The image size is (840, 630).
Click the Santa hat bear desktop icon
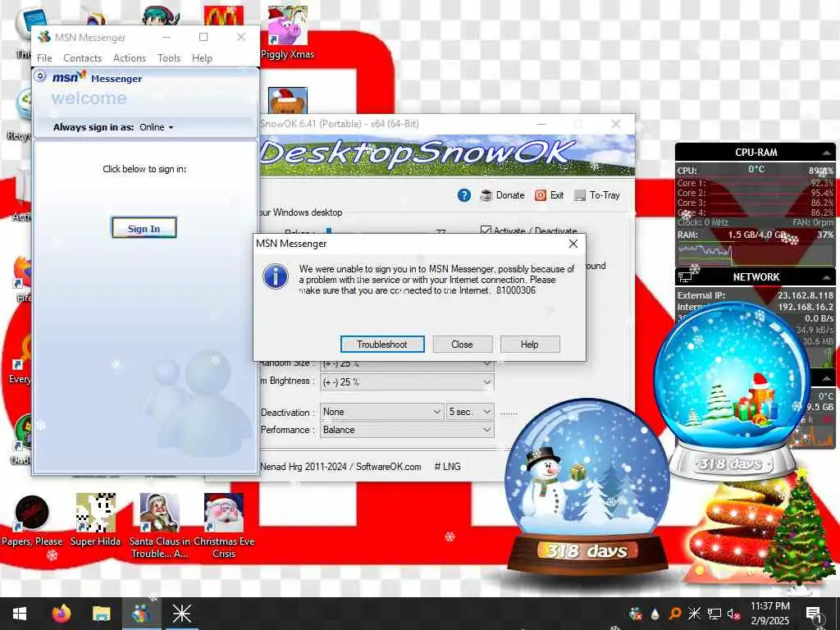288,101
